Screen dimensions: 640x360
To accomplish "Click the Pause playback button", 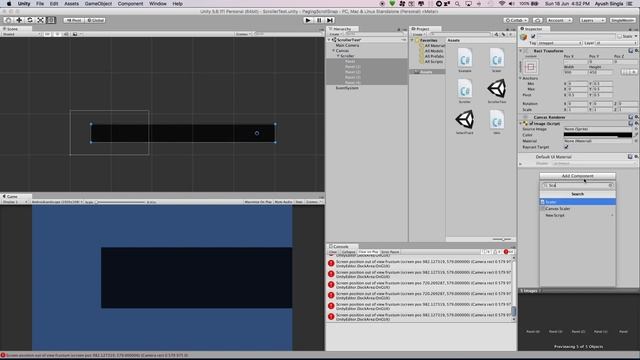I will [x=319, y=20].
